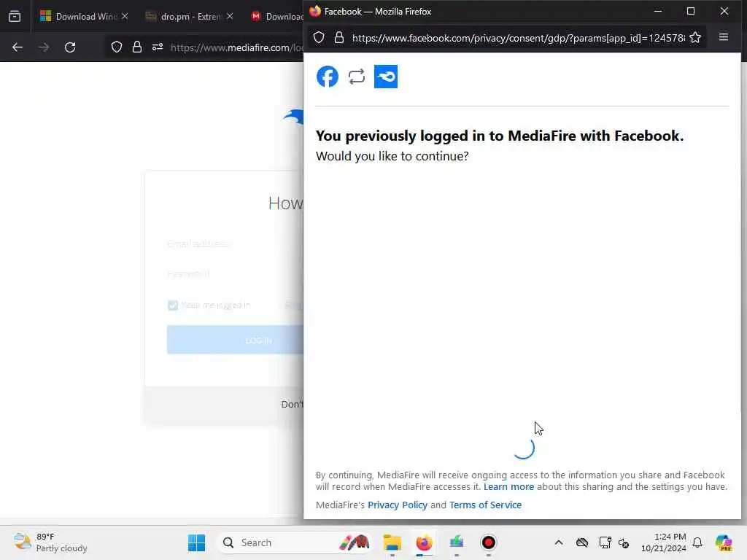The width and height of the screenshot is (747, 560).
Task: Switch to the MEGA Download tab
Action: 276,17
